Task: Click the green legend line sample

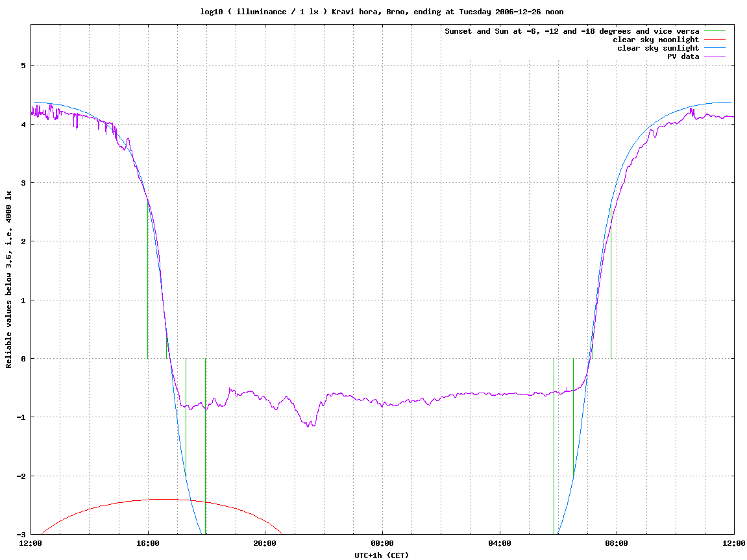Action: (x=715, y=31)
